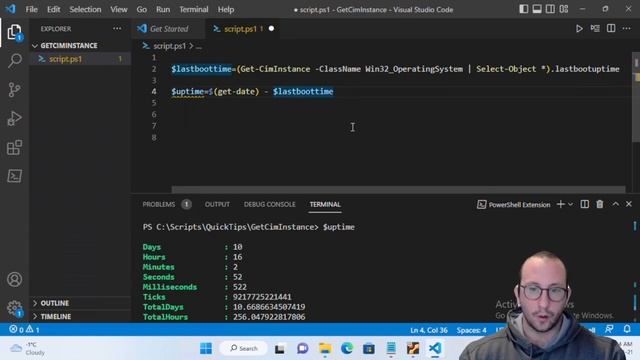The height and width of the screenshot is (360, 640).
Task: Open the File menu
Action: pyautogui.click(x=31, y=9)
